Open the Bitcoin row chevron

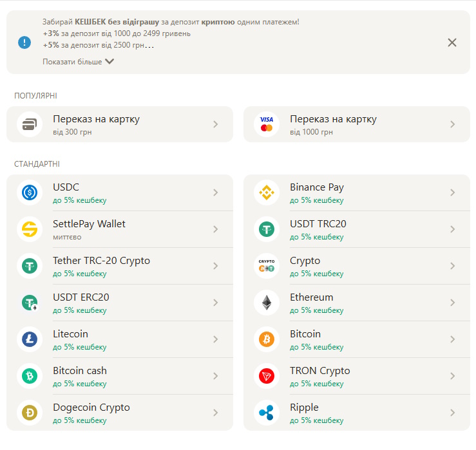453,339
